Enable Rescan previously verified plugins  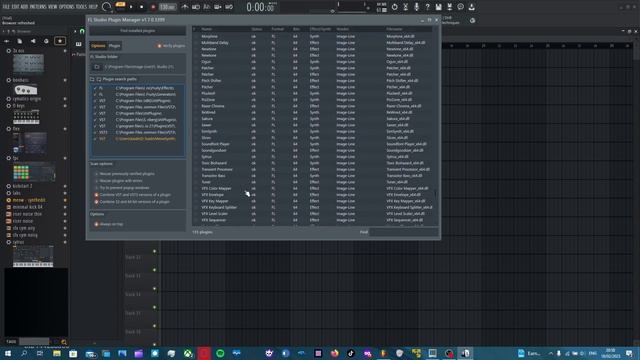[x=97, y=174]
